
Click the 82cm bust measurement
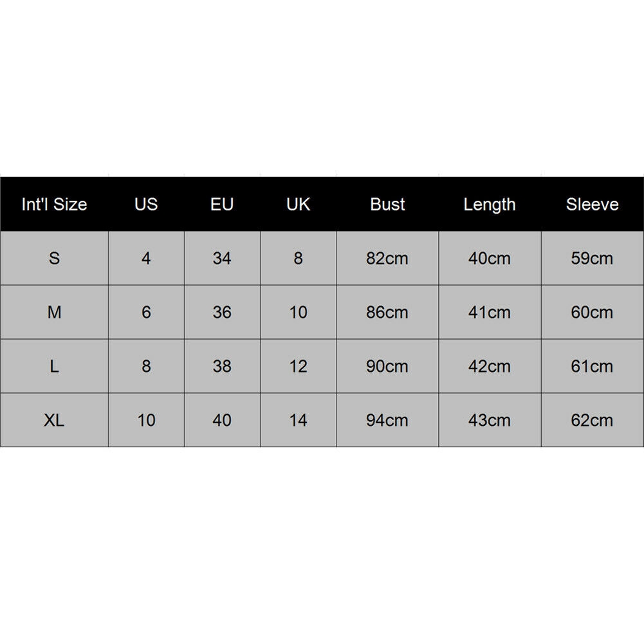tap(387, 259)
